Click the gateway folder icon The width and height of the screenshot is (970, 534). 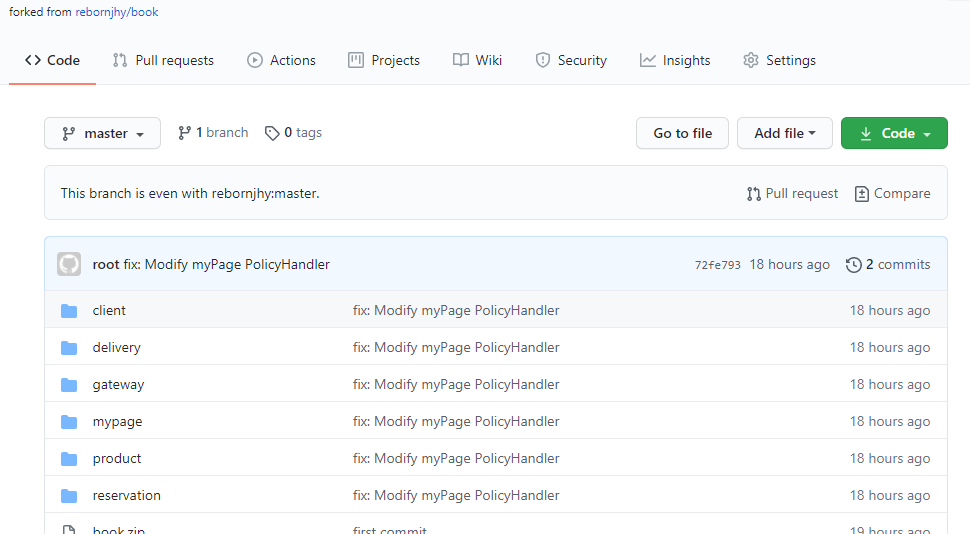pos(69,385)
